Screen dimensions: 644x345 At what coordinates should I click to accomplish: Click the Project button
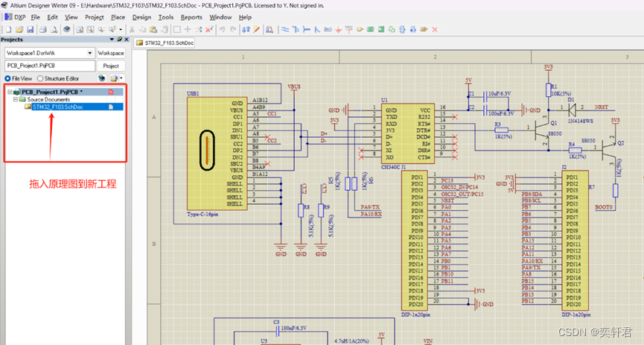111,66
